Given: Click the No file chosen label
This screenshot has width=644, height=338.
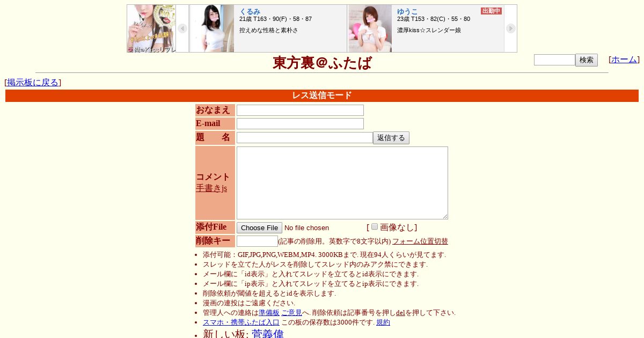Looking at the screenshot, I should 306,228.
